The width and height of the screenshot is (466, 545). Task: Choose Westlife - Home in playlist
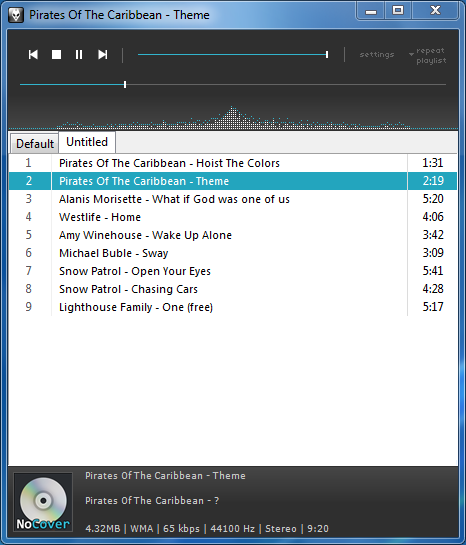click(233, 217)
